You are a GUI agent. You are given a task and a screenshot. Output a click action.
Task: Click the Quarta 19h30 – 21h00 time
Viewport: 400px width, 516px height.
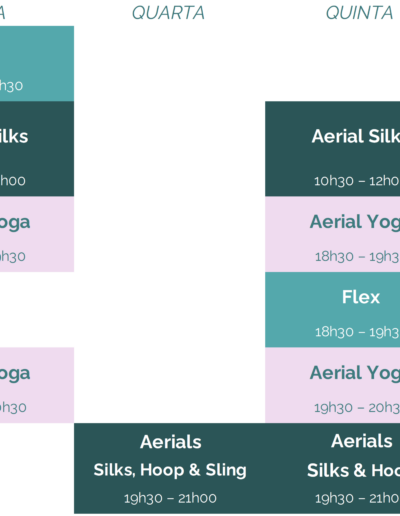(170, 498)
